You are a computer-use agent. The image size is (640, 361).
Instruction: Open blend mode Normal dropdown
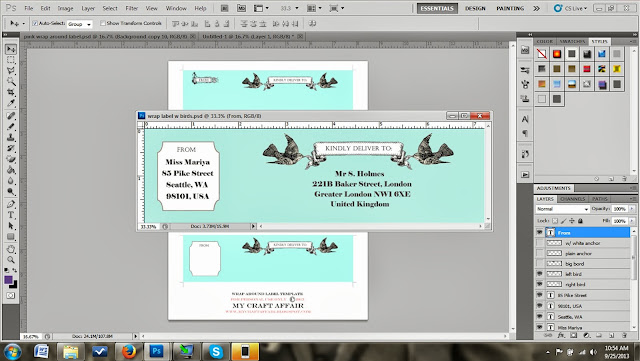(x=562, y=209)
